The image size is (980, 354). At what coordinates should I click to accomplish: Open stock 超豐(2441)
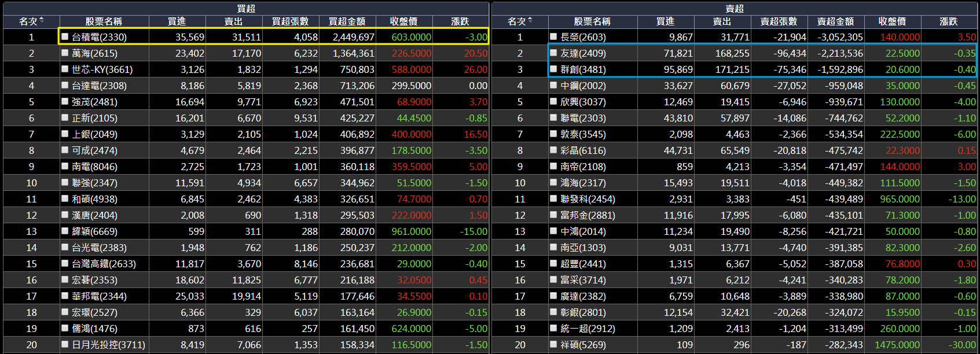(583, 264)
